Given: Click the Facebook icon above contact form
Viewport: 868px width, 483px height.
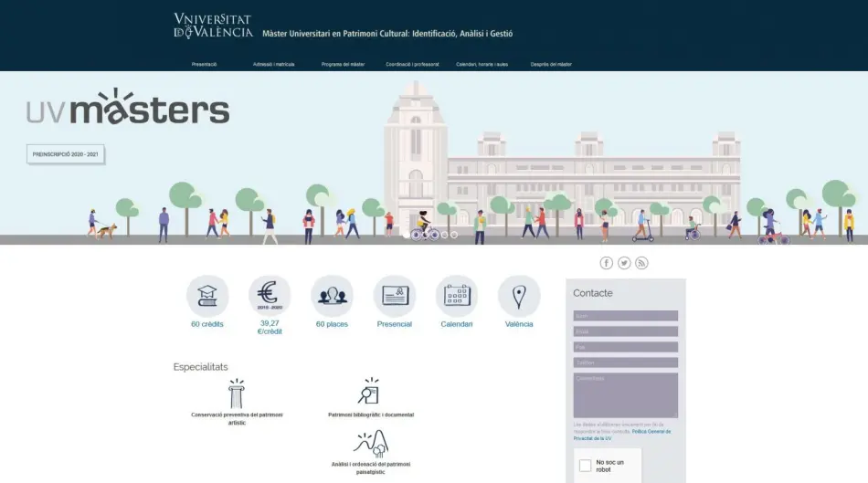Looking at the screenshot, I should click(606, 263).
